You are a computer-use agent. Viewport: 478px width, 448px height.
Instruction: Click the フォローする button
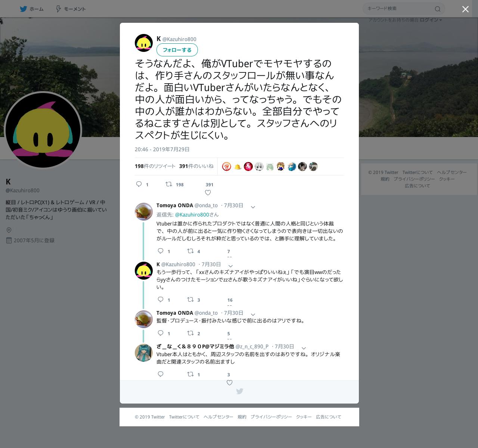pos(177,50)
